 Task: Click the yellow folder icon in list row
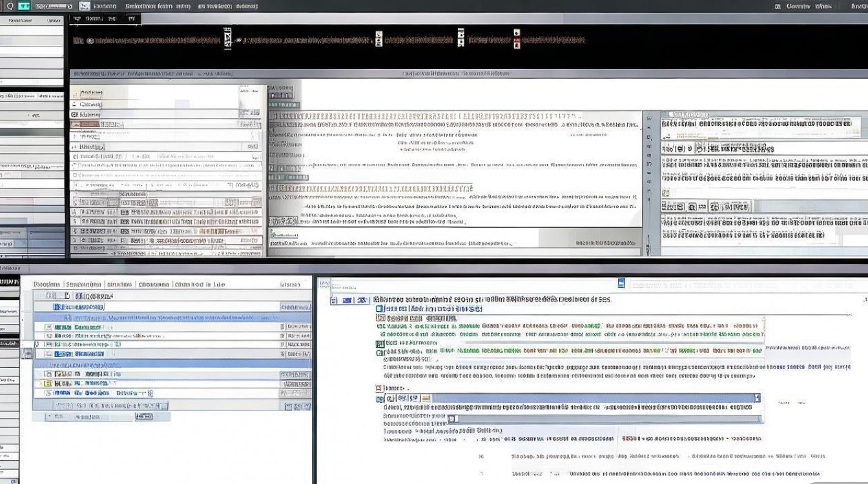coord(47,383)
